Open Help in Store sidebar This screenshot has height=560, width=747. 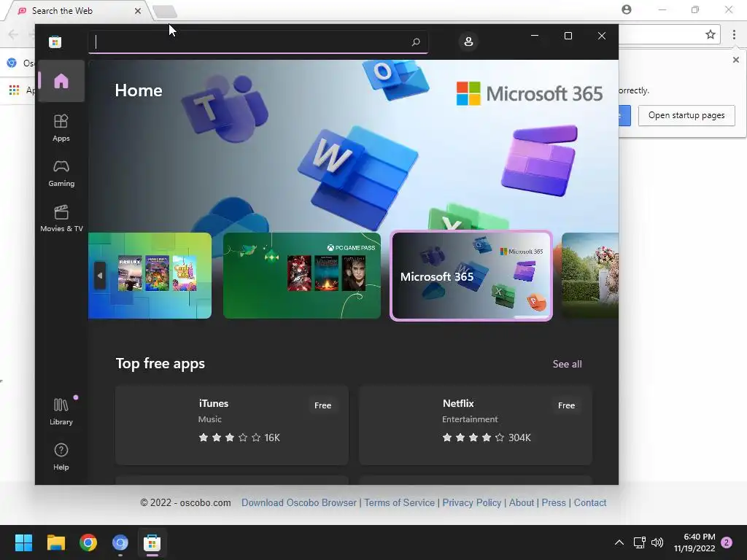(61, 456)
